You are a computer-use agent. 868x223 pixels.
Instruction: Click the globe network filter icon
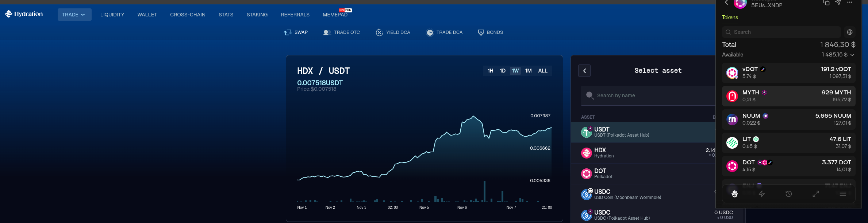[850, 32]
